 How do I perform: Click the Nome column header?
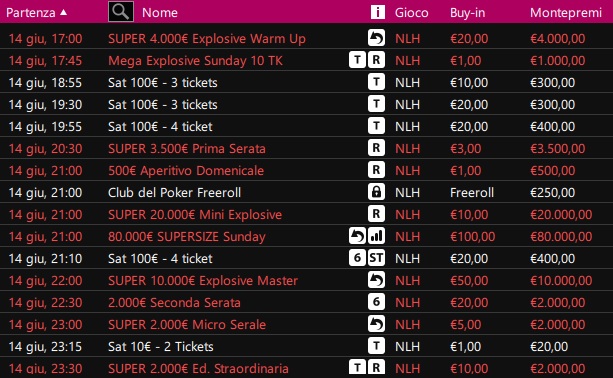(160, 13)
